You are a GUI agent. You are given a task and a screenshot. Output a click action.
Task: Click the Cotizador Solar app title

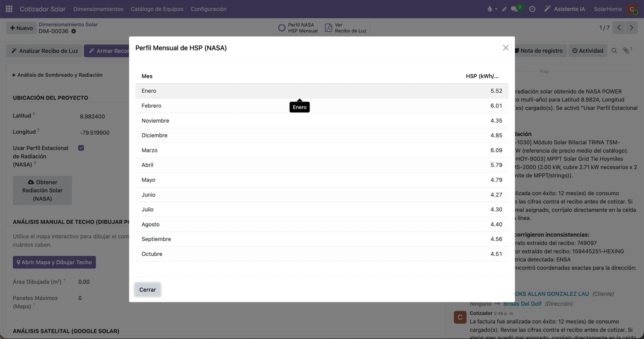[42, 9]
